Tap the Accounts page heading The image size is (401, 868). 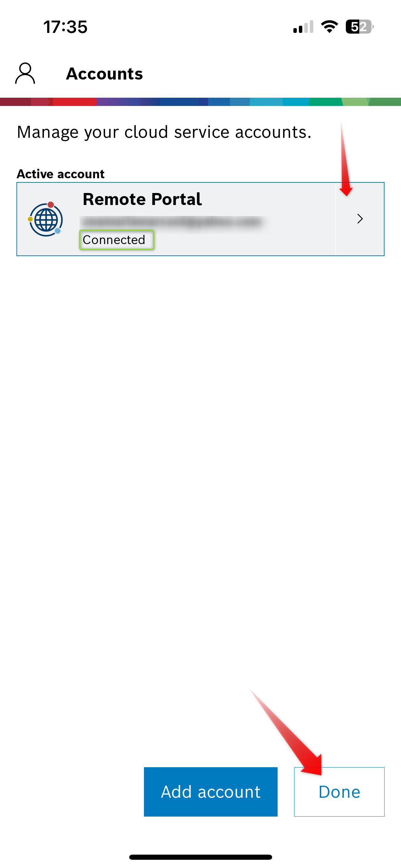click(x=105, y=74)
